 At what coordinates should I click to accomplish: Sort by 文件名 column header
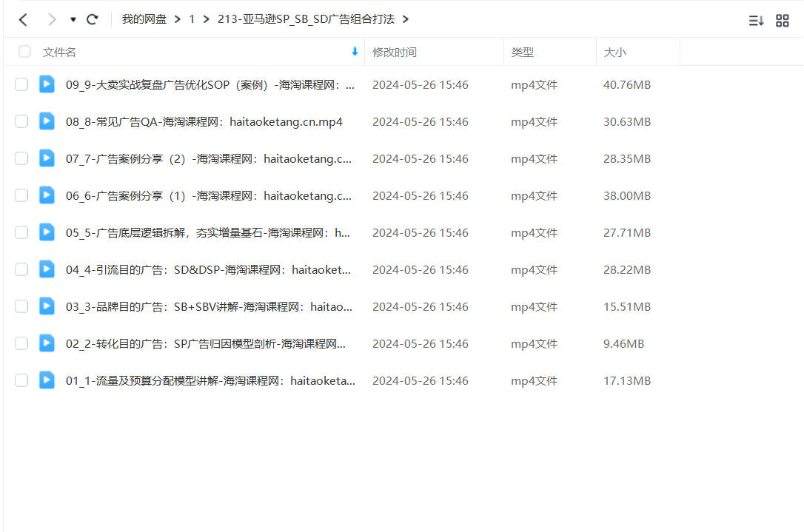click(x=59, y=53)
